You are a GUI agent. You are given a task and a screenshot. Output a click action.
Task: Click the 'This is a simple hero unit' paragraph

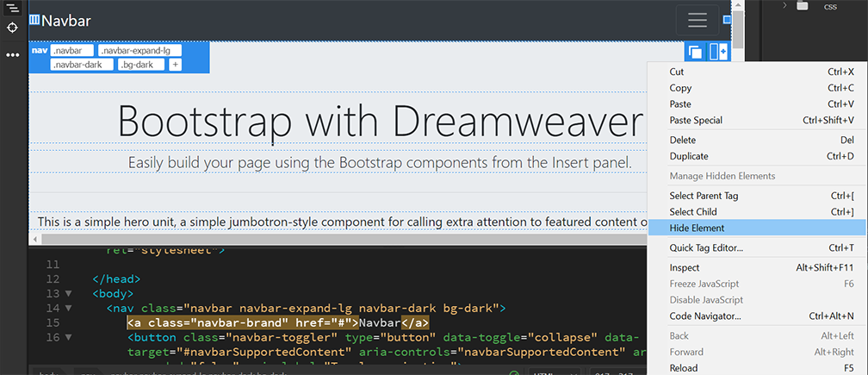coord(342,222)
